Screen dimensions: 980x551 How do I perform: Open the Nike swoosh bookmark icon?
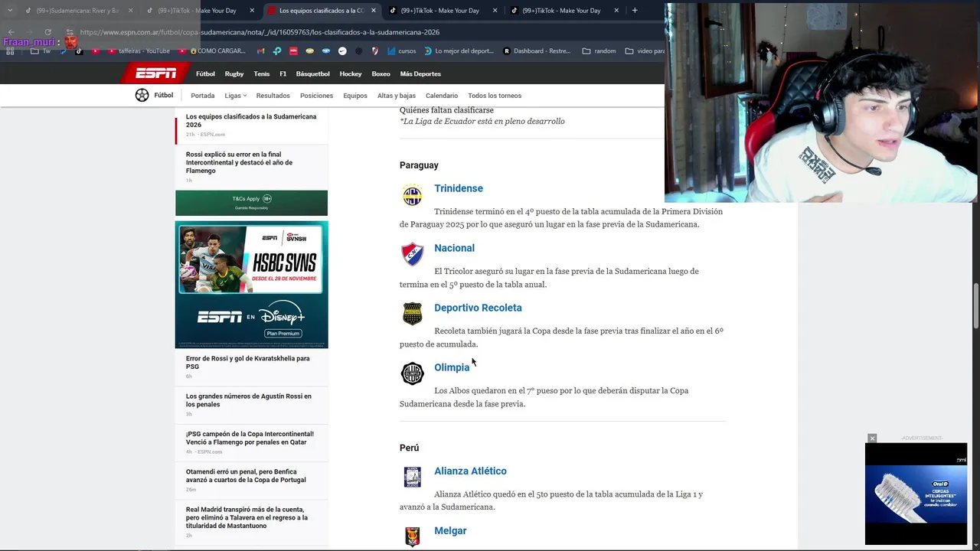342,51
